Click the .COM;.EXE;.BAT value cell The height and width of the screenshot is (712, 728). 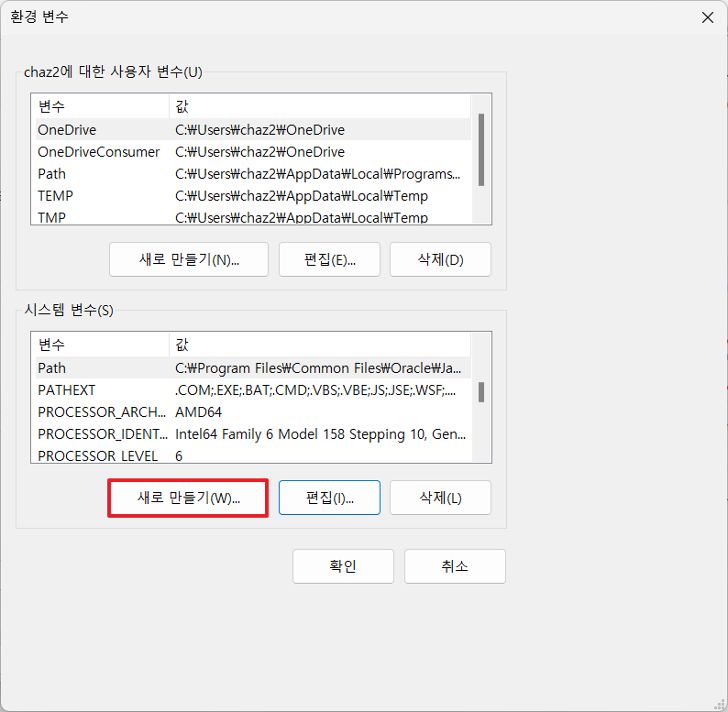tap(315, 389)
